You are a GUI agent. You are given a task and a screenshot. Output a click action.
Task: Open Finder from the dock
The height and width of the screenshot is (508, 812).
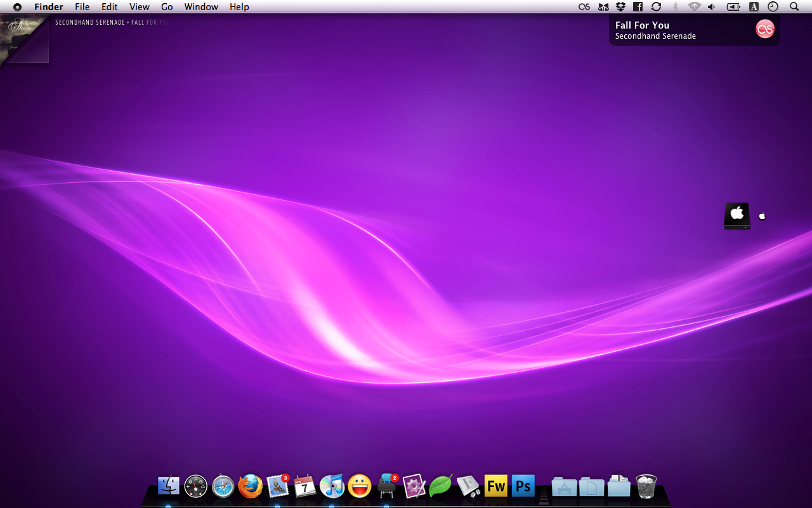(168, 486)
